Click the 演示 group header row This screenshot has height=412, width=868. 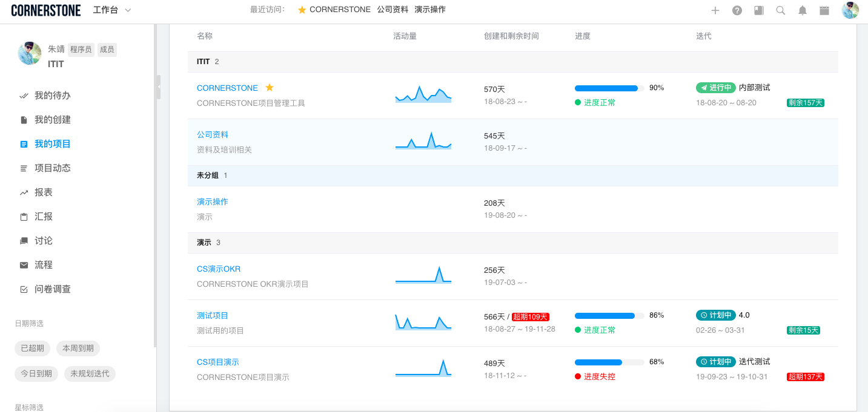pyautogui.click(x=513, y=243)
